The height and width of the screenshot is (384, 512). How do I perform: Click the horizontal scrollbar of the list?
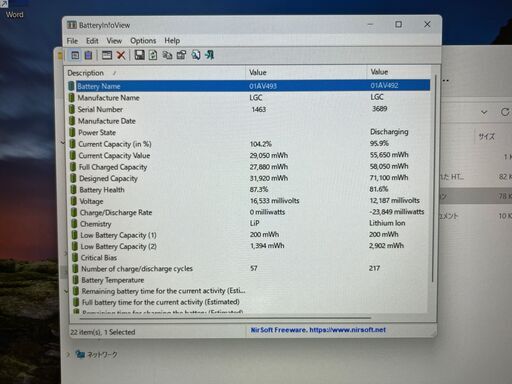tap(225, 318)
